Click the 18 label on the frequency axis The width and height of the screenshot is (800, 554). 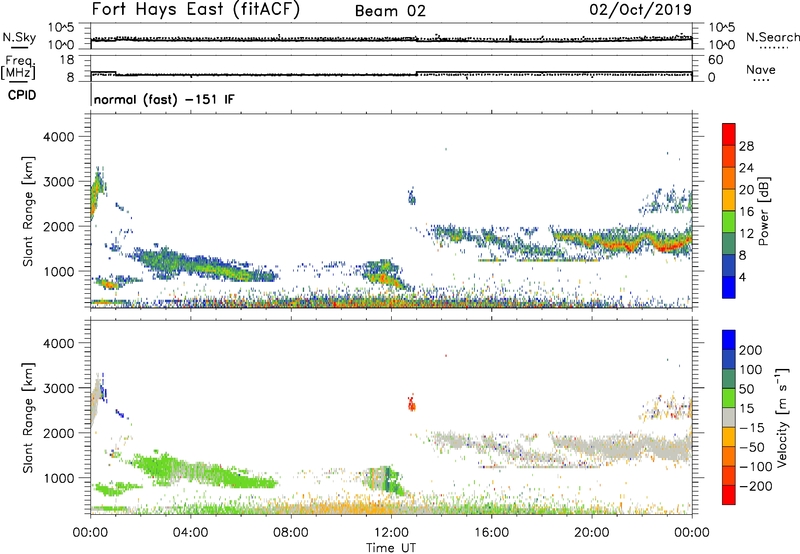coord(67,60)
